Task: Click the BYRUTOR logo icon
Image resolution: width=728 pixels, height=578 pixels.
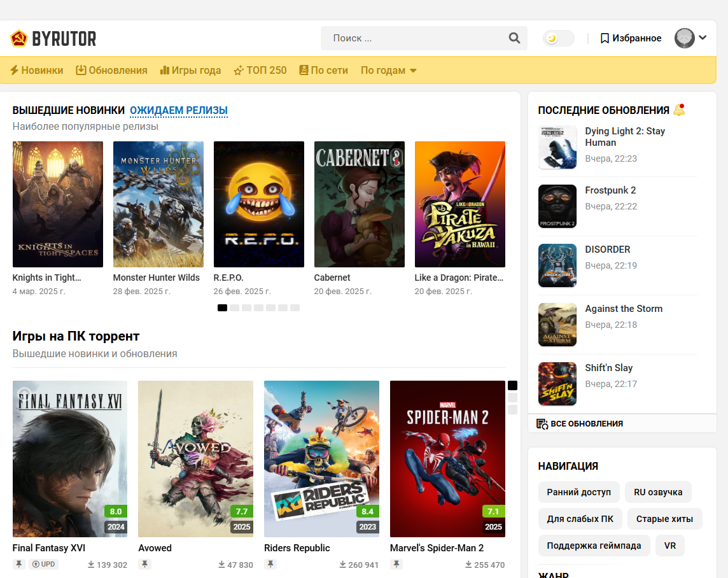Action: 18,39
